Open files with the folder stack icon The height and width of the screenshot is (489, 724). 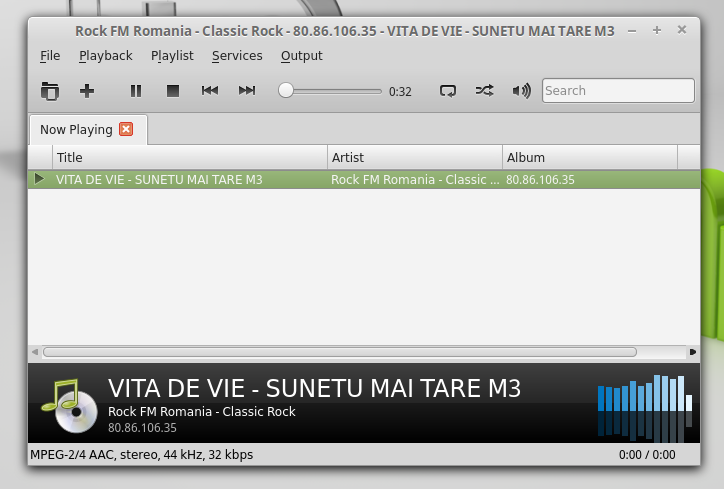[x=50, y=91]
